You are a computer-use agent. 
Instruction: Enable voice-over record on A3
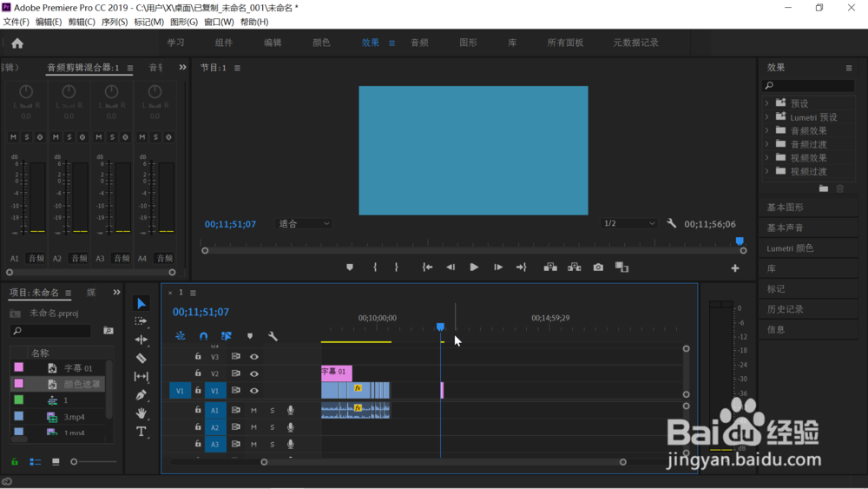click(290, 444)
